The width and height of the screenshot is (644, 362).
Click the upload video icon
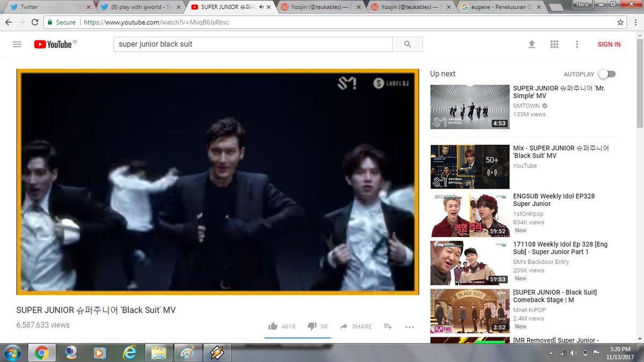coord(532,45)
